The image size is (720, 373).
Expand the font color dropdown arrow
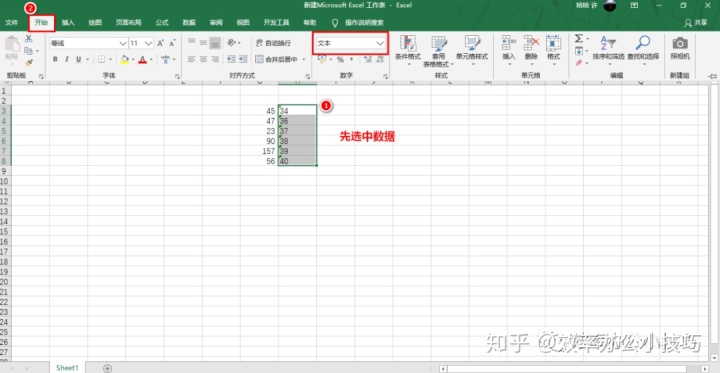(151, 59)
